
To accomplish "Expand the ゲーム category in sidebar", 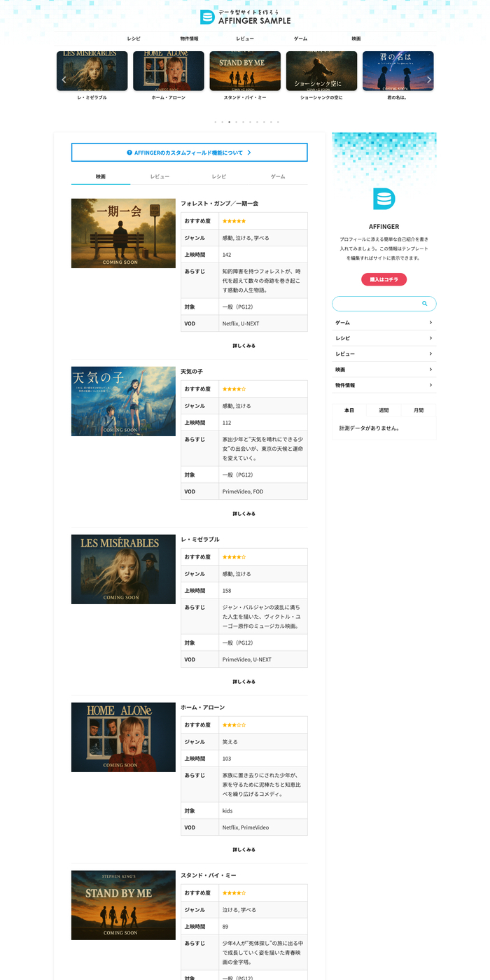I will tap(430, 323).
